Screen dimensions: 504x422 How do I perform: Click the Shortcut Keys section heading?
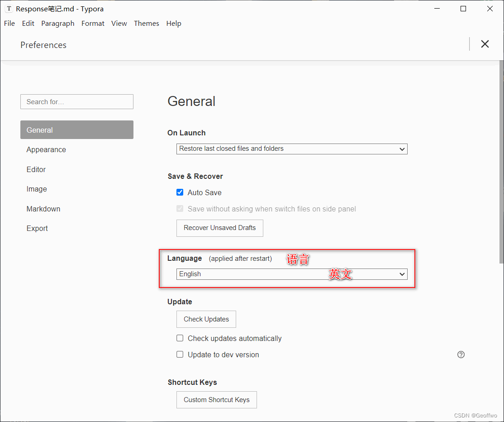tap(192, 382)
